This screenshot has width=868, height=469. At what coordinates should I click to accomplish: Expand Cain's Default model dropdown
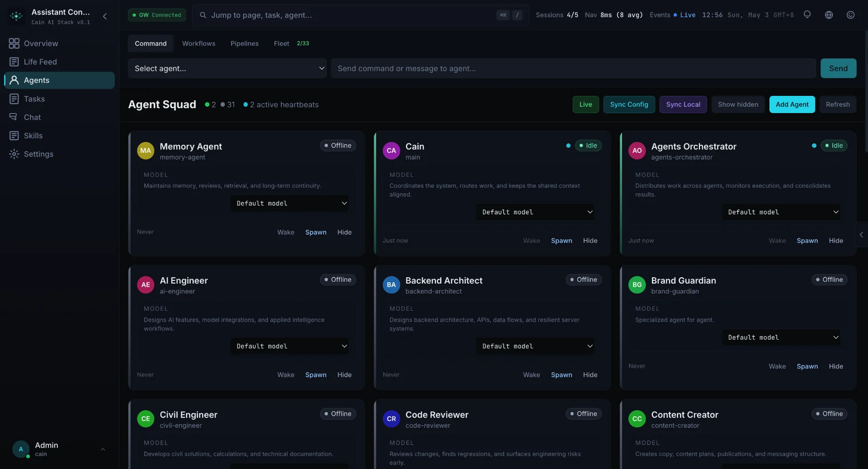point(535,212)
